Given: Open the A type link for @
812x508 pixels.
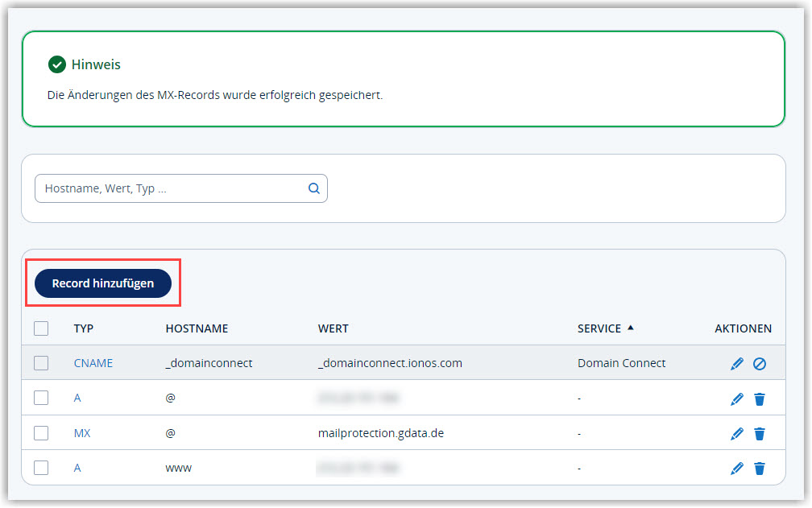Looking at the screenshot, I should [77, 398].
